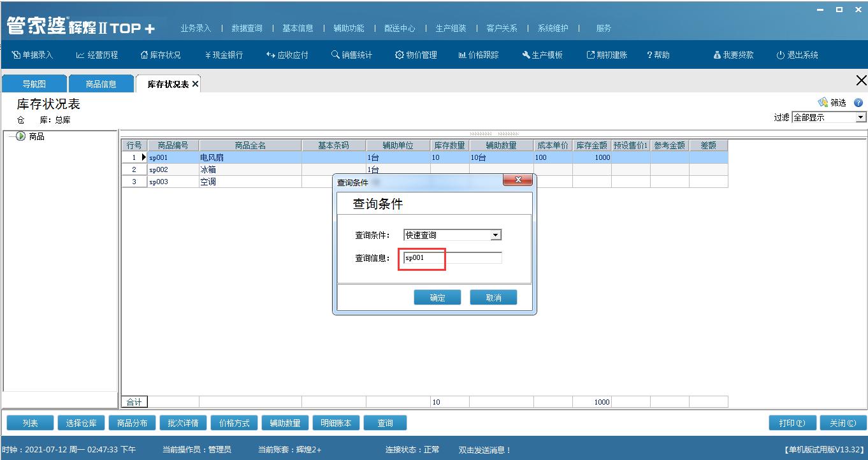Open the 查询条件 query type combo box
This screenshot has width=868, height=460.
496,234
